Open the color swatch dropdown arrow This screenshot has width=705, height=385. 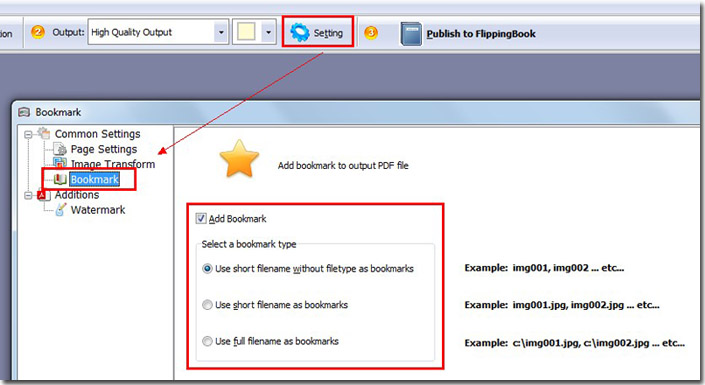[x=268, y=32]
